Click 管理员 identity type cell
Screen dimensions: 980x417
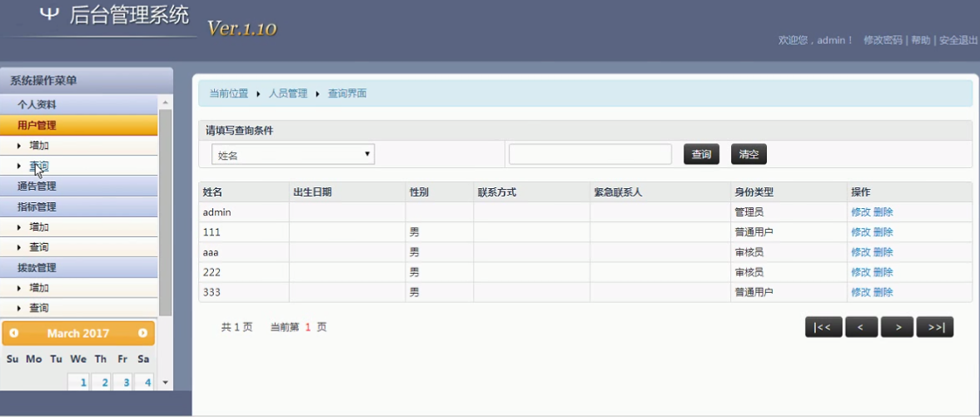coord(788,212)
